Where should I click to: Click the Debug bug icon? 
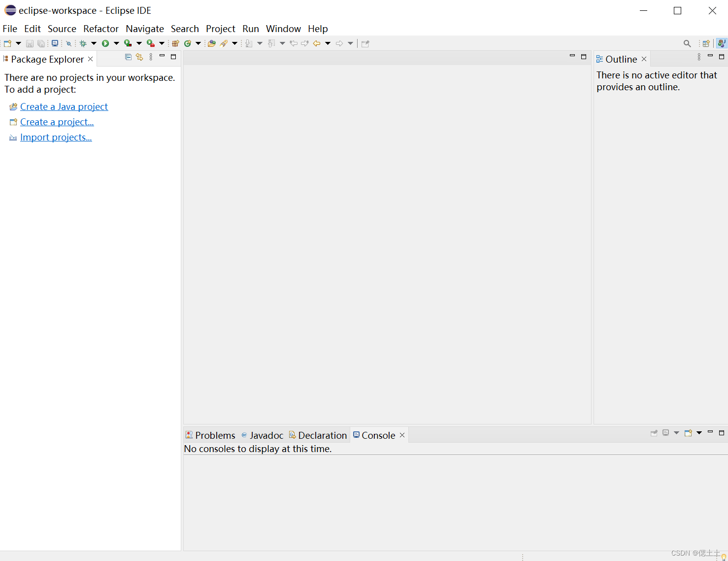83,43
